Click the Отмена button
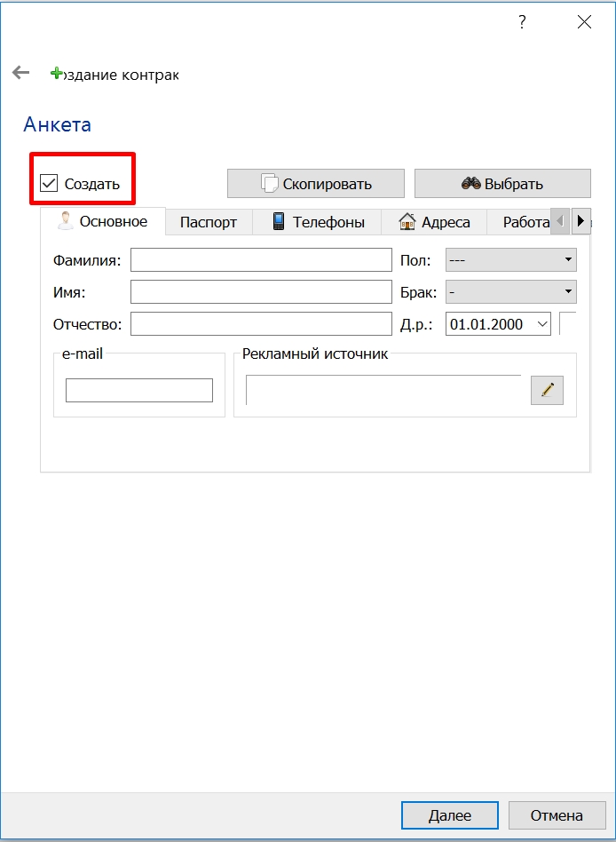This screenshot has height=842, width=616. tap(557, 815)
